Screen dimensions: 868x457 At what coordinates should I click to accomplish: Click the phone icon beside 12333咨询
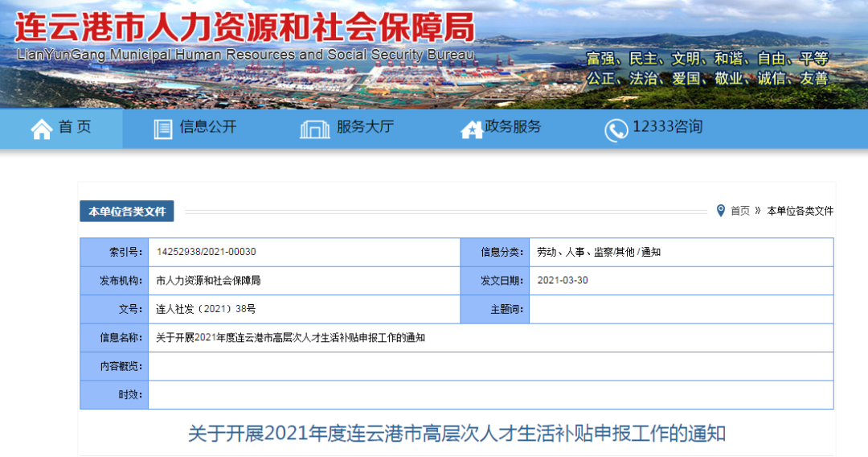pos(616,130)
